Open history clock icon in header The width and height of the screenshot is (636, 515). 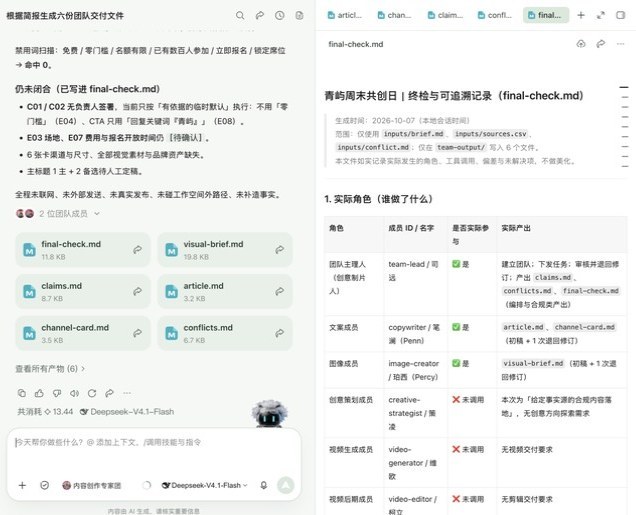[x=279, y=15]
